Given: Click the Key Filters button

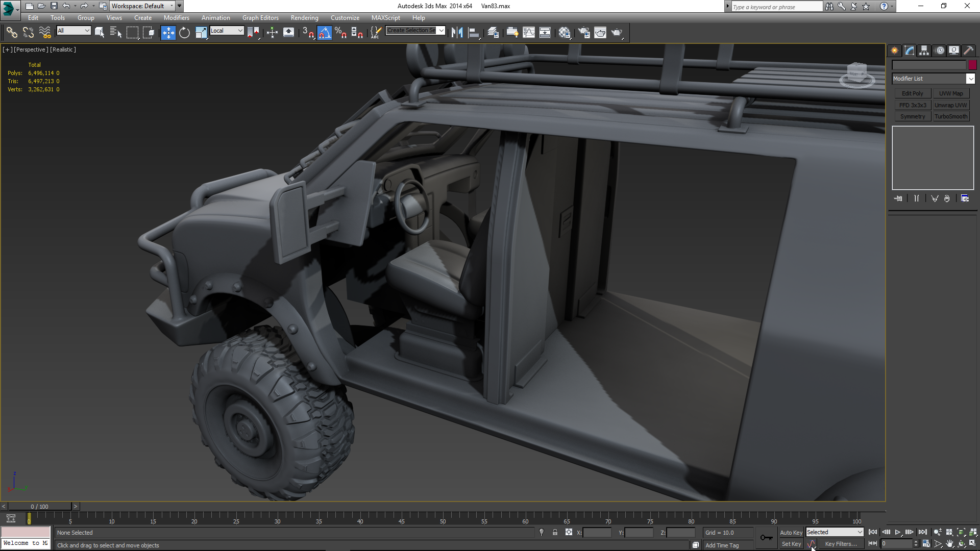Looking at the screenshot, I should point(841,544).
